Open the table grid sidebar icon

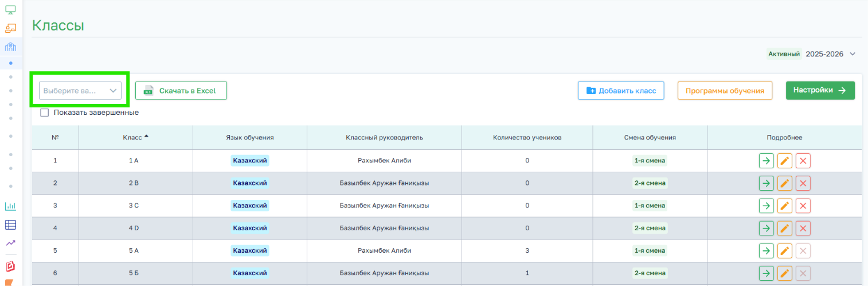pyautogui.click(x=10, y=225)
